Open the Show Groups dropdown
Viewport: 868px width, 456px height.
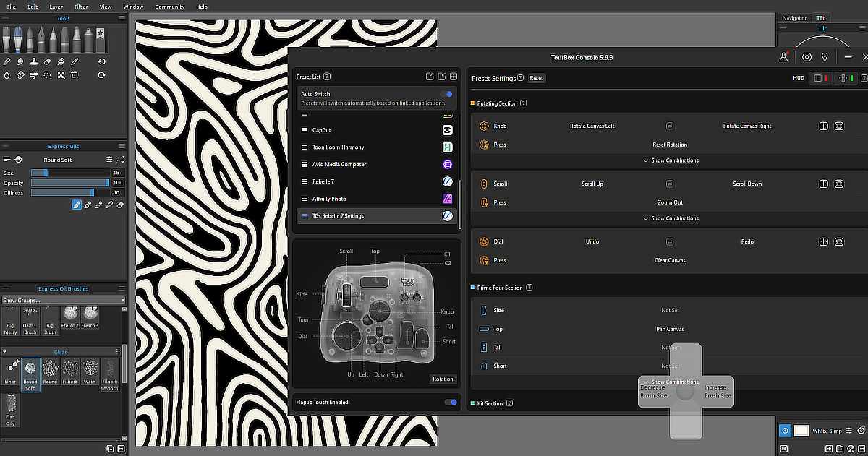(x=63, y=300)
